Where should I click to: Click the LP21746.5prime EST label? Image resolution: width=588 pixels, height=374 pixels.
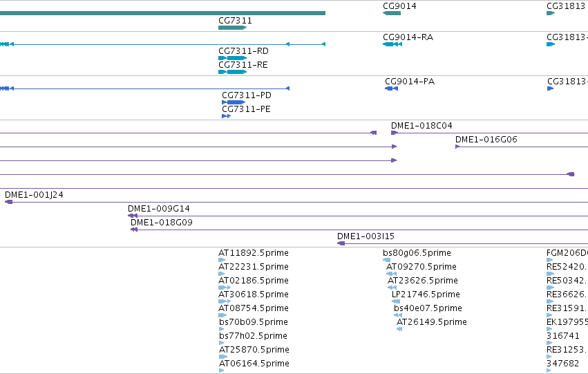point(426,294)
